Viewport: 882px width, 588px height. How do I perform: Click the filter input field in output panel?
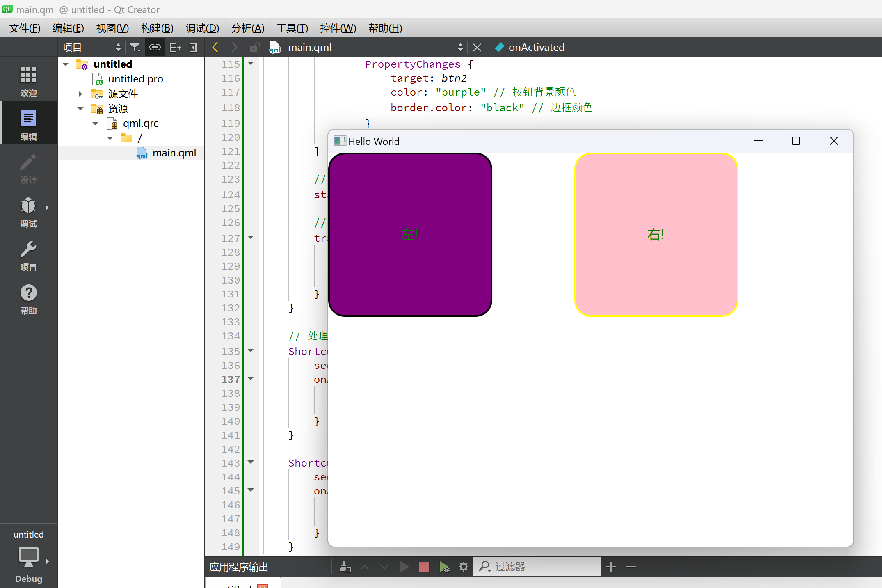pos(538,566)
